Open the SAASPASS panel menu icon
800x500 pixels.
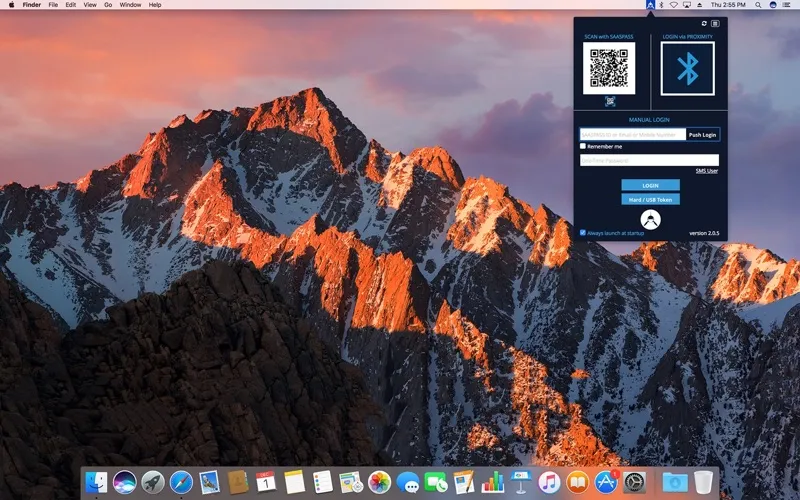click(x=717, y=23)
